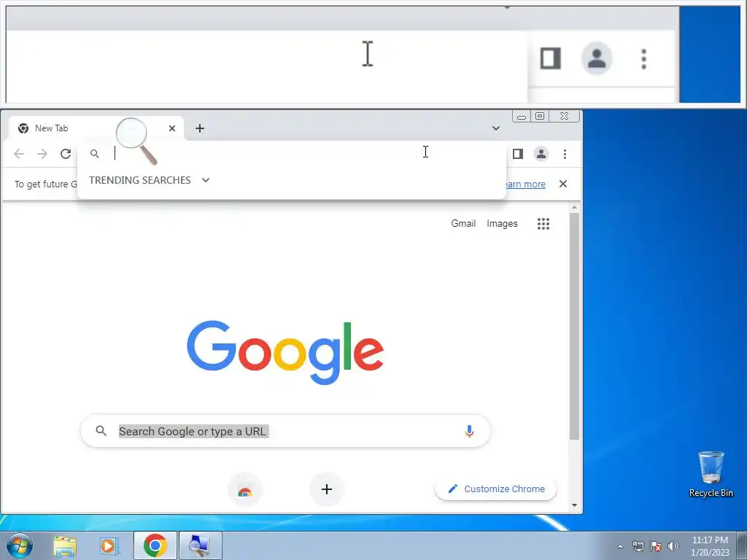Collapse the Trending Searches chevron
747x560 pixels.
[206, 180]
